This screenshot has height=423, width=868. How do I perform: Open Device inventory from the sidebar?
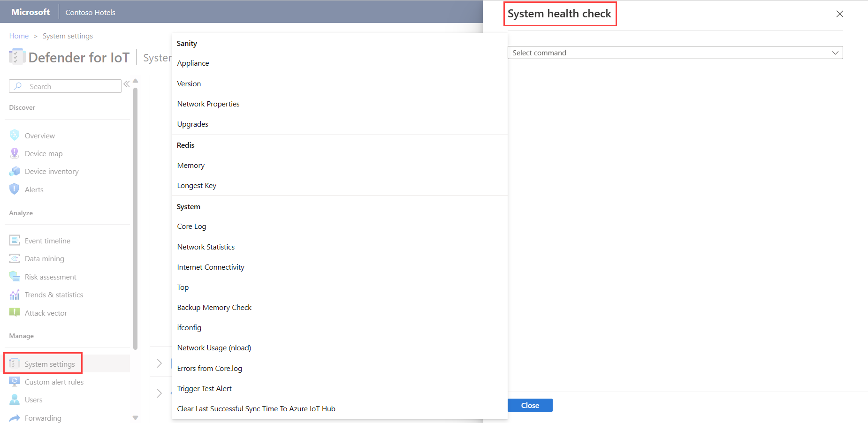tap(51, 171)
